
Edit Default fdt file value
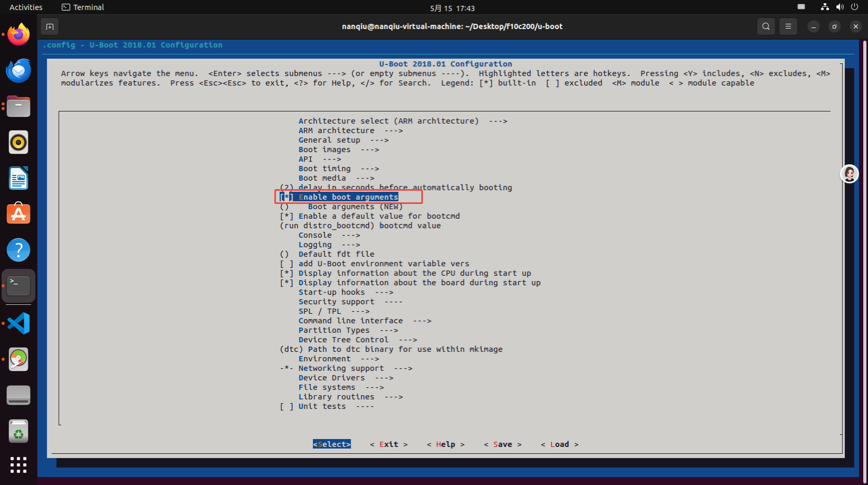click(x=327, y=254)
